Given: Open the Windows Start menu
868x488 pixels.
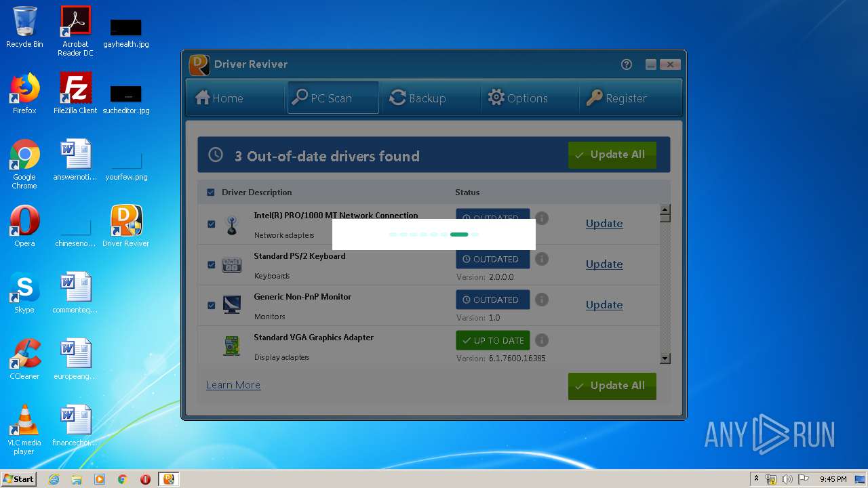Looking at the screenshot, I should (19, 479).
